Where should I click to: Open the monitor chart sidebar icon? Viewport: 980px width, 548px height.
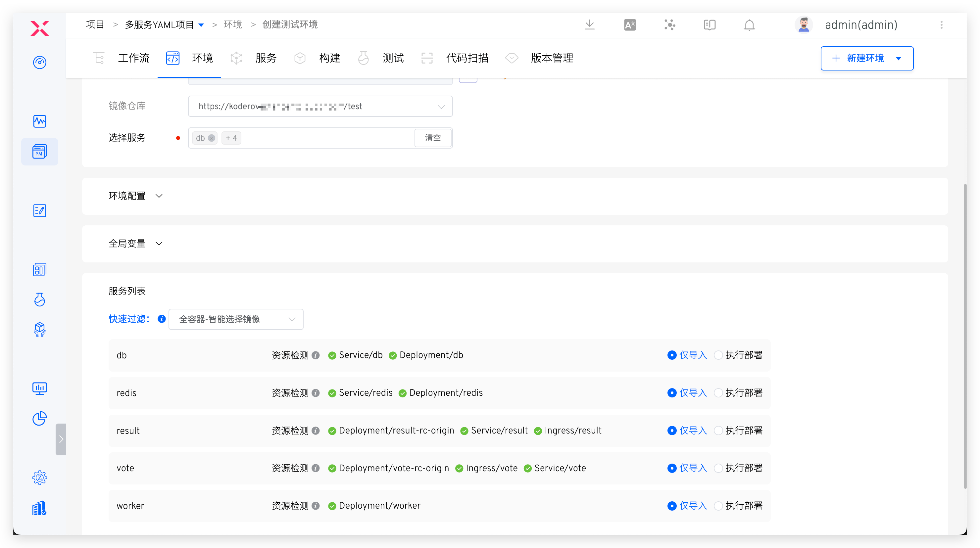pyautogui.click(x=40, y=388)
